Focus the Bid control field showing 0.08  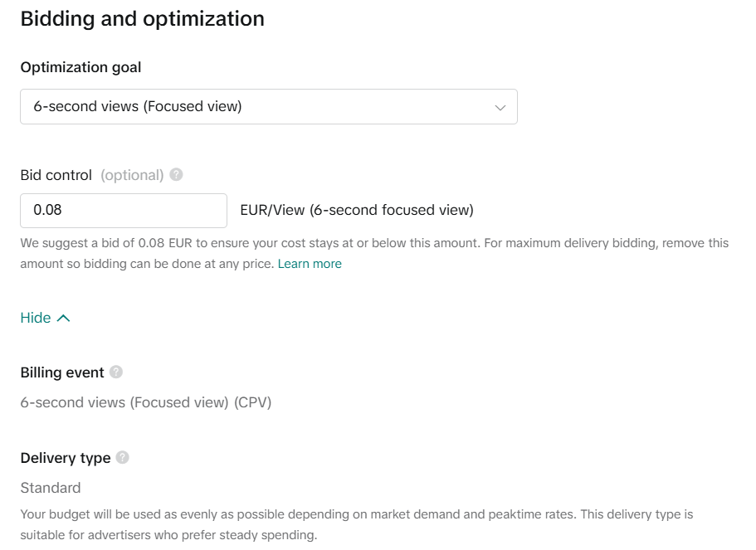[x=123, y=211]
